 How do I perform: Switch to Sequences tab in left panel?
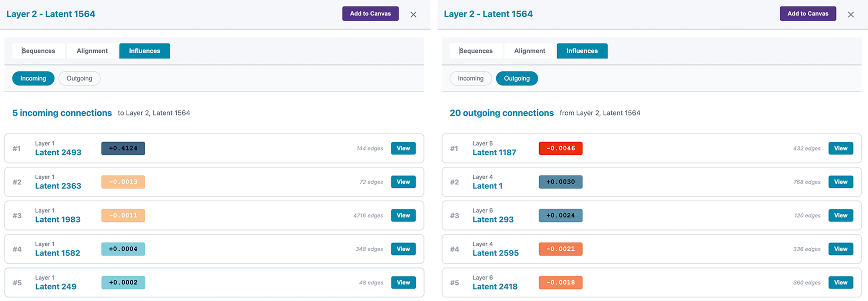pos(39,51)
